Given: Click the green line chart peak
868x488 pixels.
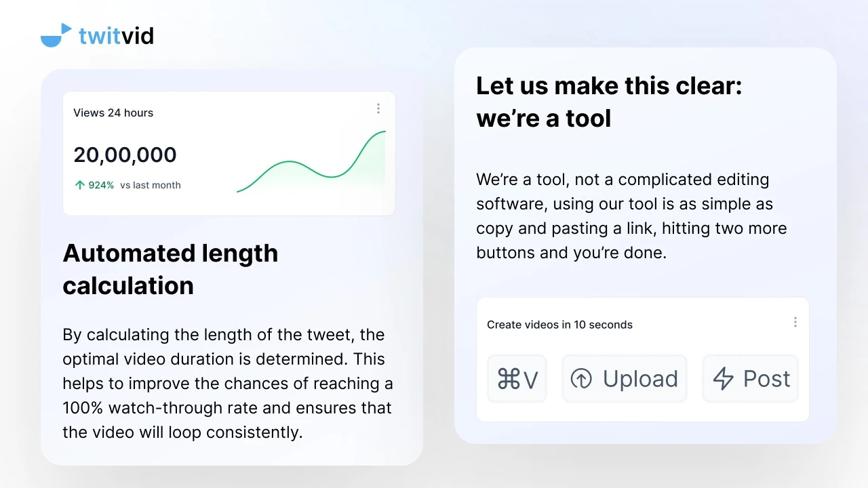Looking at the screenshot, I should [383, 132].
